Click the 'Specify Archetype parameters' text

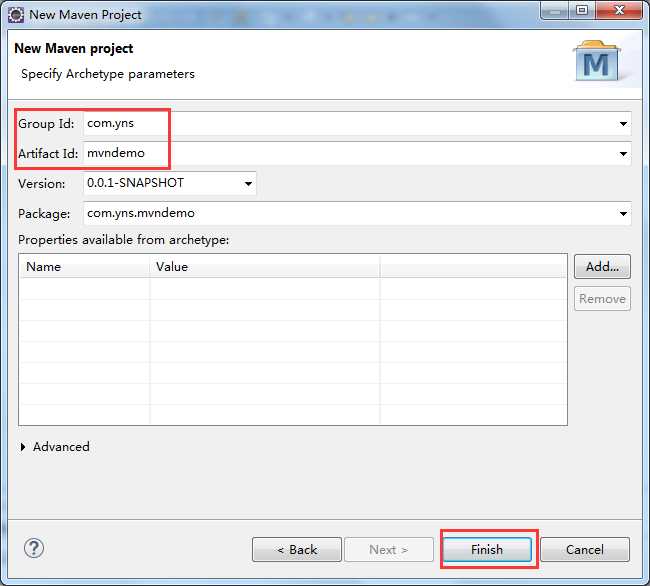click(108, 74)
